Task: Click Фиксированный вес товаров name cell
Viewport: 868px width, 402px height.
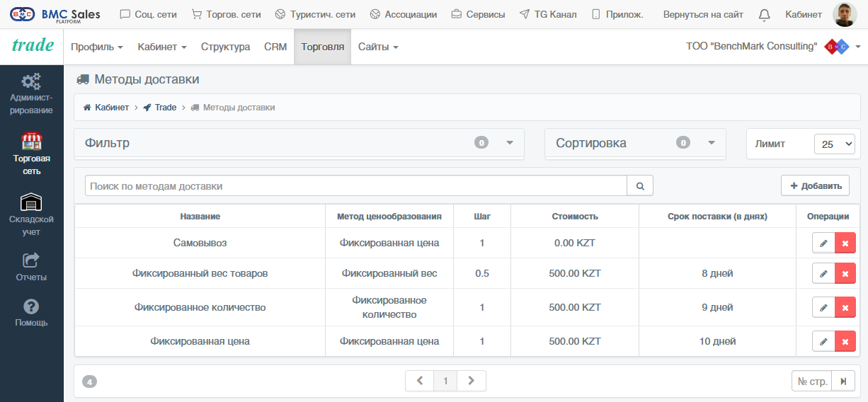Action: (x=200, y=273)
